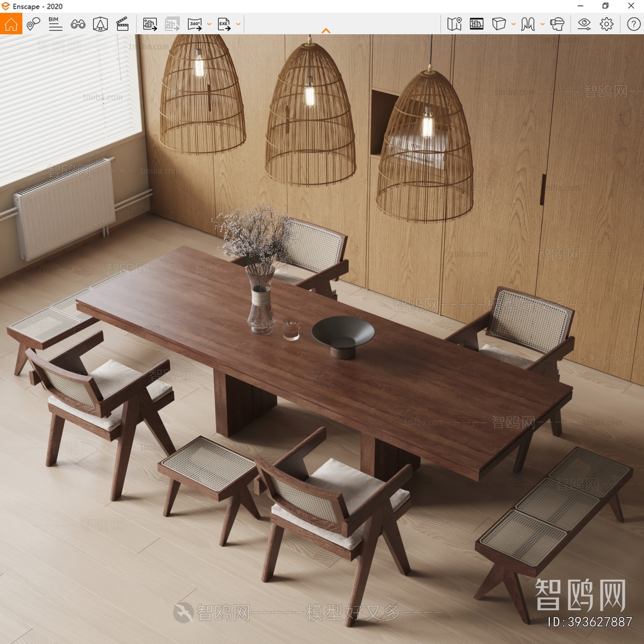644x644 pixels.
Task: Click the flower vase on the table
Action: (x=261, y=300)
